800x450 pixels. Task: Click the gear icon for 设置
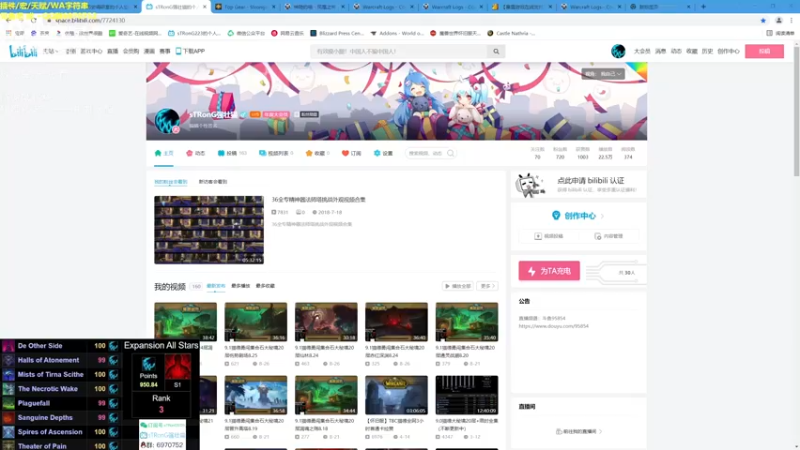377,153
